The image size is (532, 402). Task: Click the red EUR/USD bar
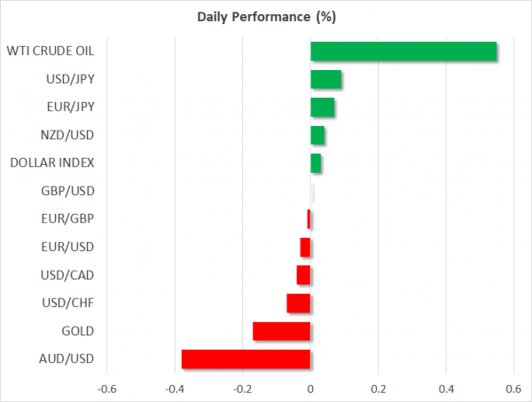tap(305, 247)
